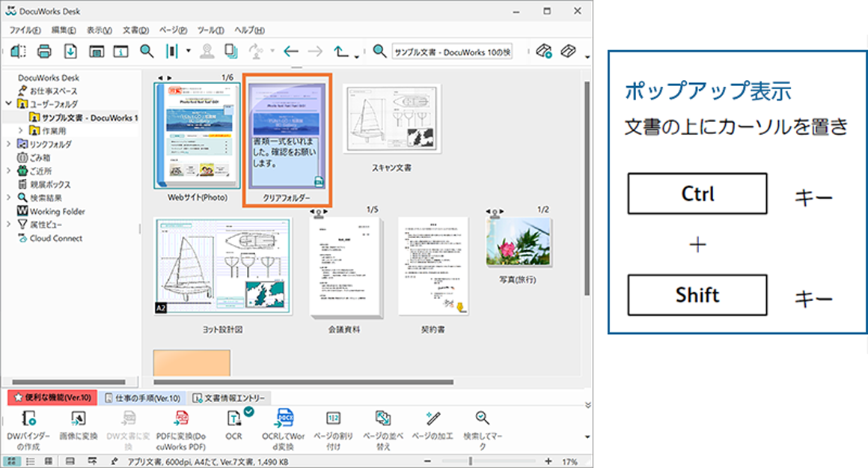This screenshot has width=868, height=468.
Task: Switch to the 便利な機能(Ver.10) tab
Action: pyautogui.click(x=52, y=398)
